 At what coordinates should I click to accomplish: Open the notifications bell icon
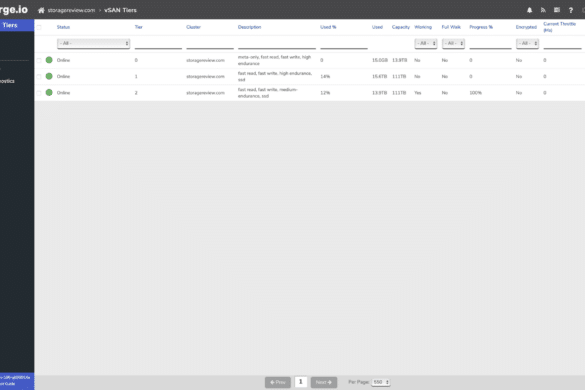[529, 10]
